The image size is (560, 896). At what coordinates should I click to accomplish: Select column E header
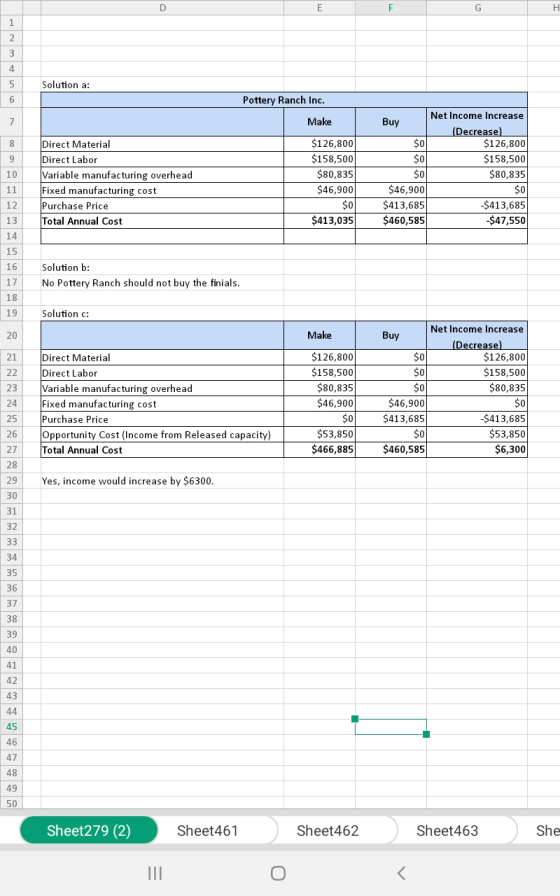[x=319, y=7]
